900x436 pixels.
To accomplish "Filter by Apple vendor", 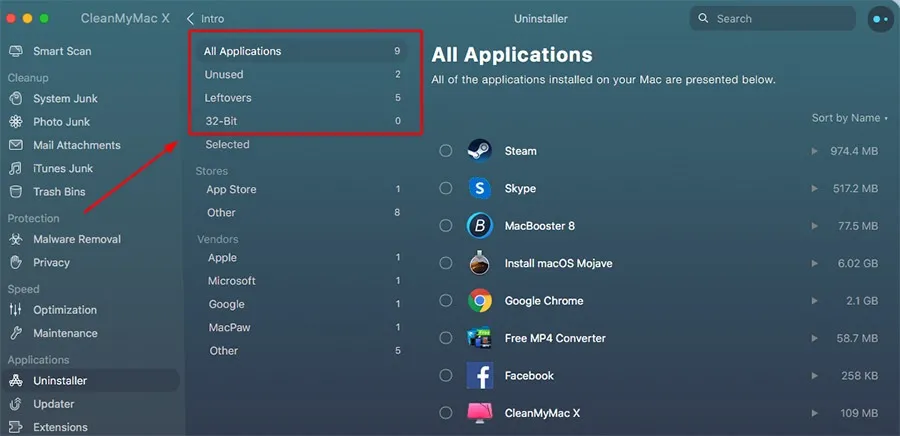I will 301,258.
